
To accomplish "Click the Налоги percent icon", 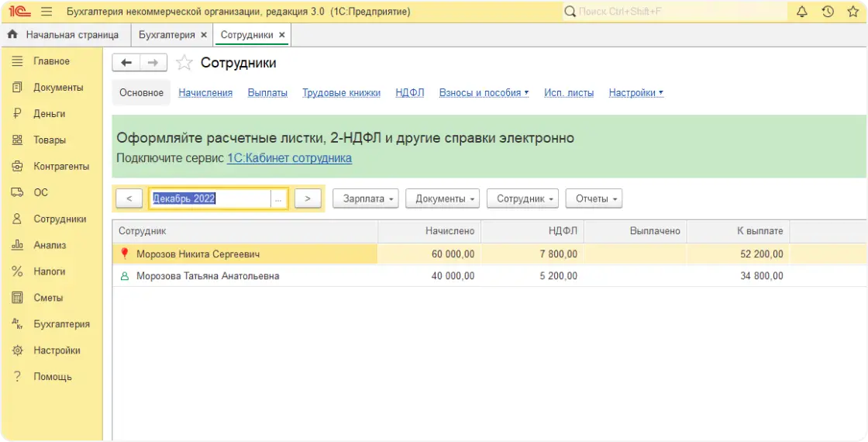I will click(17, 271).
